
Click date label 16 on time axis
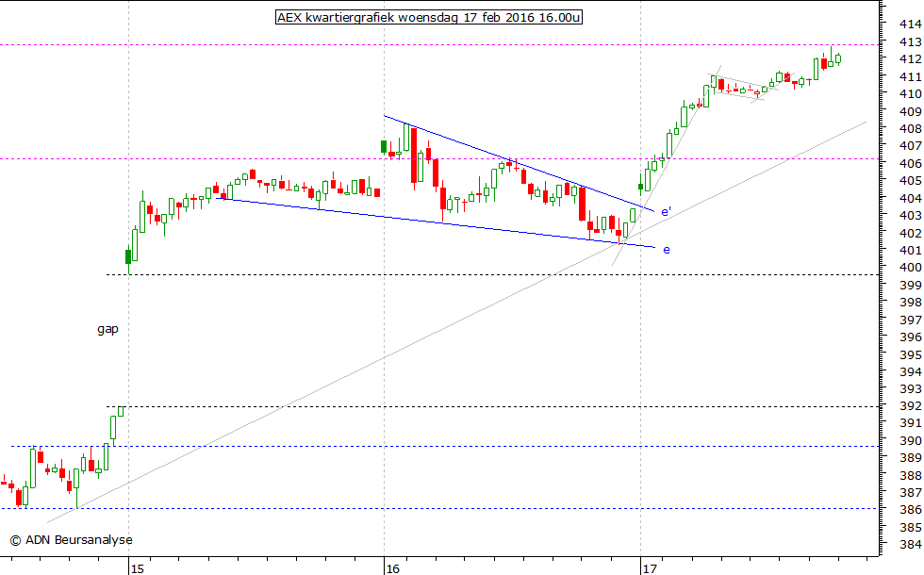click(x=392, y=568)
